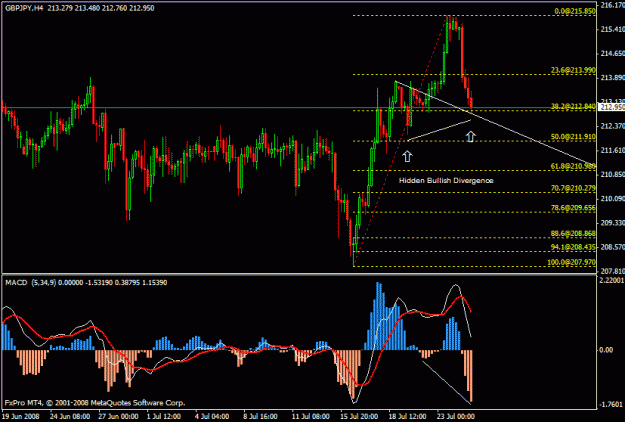625x422 pixels.
Task: Click the 209.330 price scale value
Action: [612, 223]
